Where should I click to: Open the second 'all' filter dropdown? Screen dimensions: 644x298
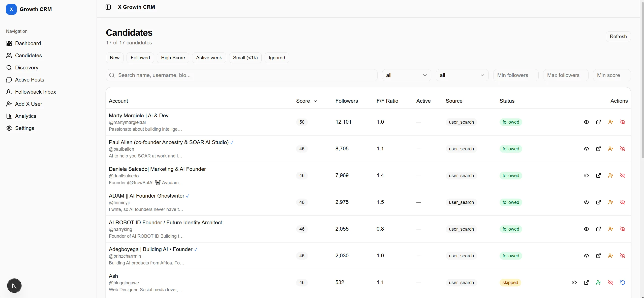pyautogui.click(x=462, y=75)
